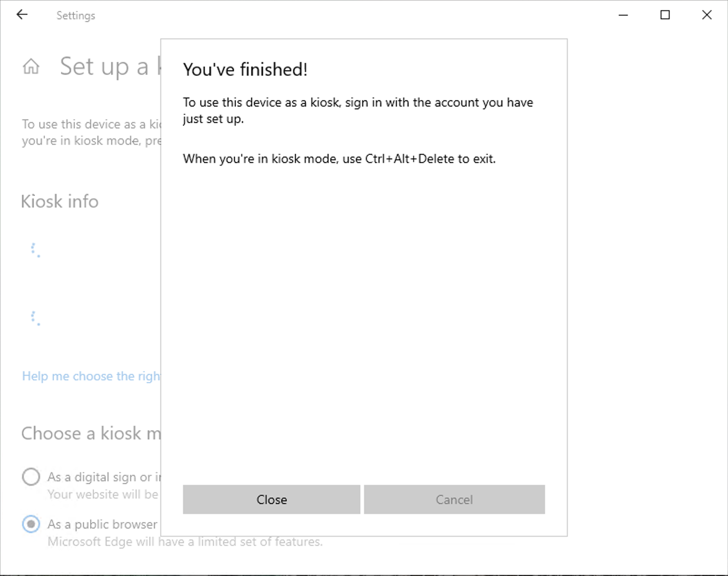
Task: Select the 'As a public browser' radio button
Action: (31, 524)
